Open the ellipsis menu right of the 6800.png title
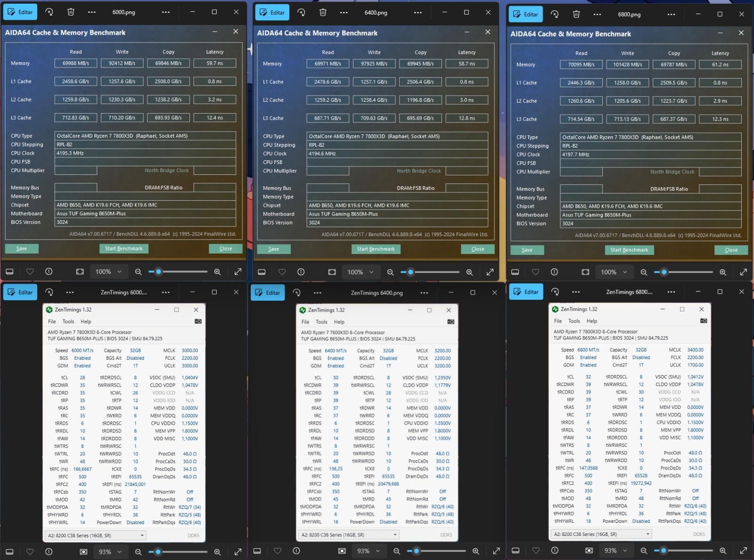Screen dimensions: 754x560 click(x=672, y=15)
